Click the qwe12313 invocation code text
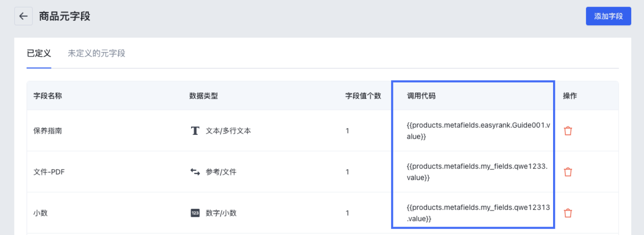The image size is (644, 235). tap(478, 213)
